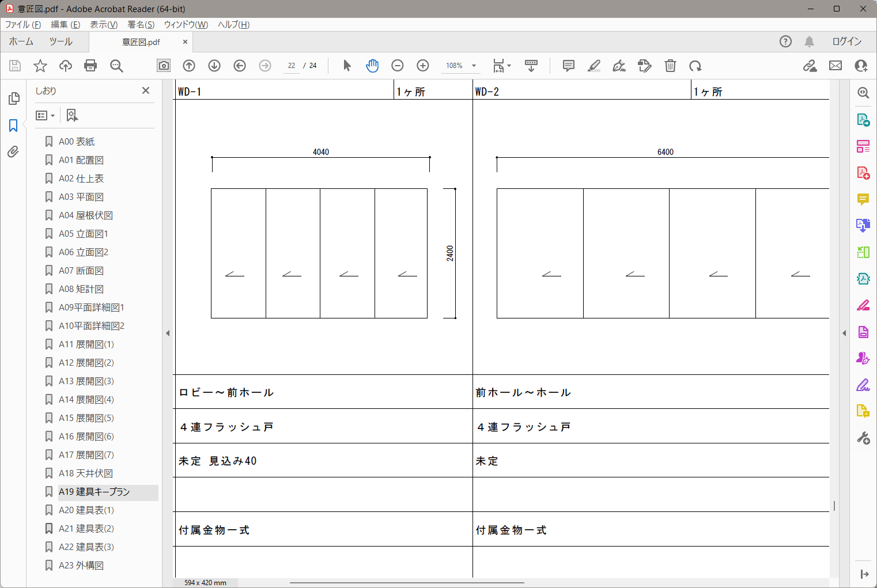Add a sticky note comment

(x=569, y=66)
